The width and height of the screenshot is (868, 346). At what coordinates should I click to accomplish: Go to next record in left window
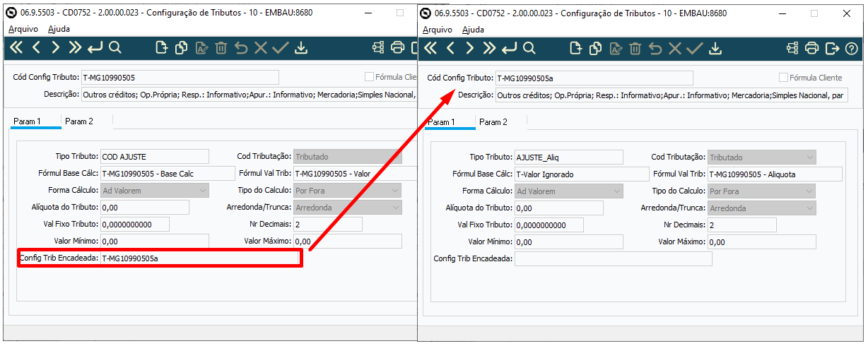pyautogui.click(x=56, y=48)
